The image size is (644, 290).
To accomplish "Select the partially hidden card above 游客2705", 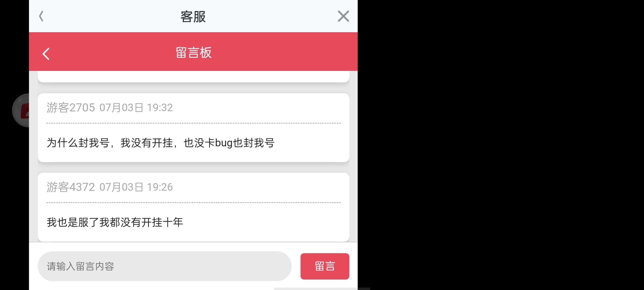I will 193,77.
